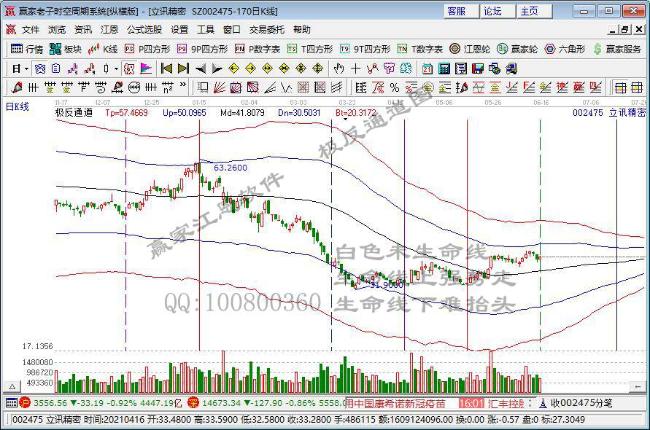Viewport: 650px width, 430px height.
Task: Open the 板块 sector view
Action: click(65, 49)
